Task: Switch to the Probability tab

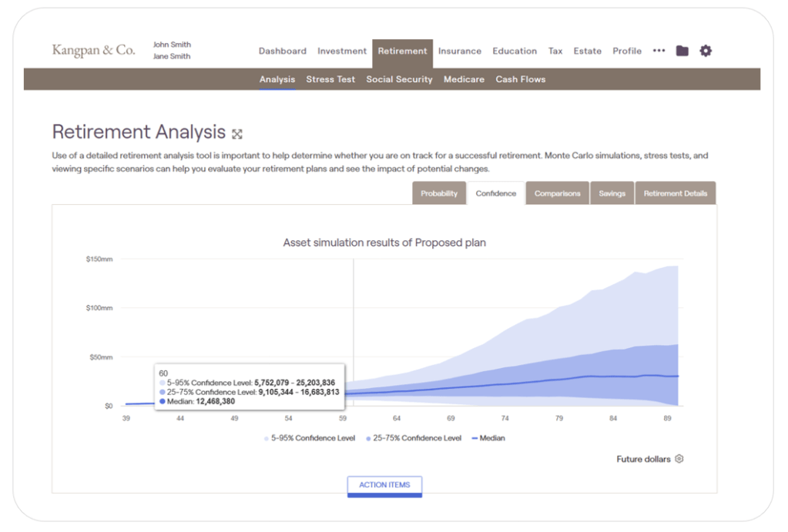Action: pos(439,193)
